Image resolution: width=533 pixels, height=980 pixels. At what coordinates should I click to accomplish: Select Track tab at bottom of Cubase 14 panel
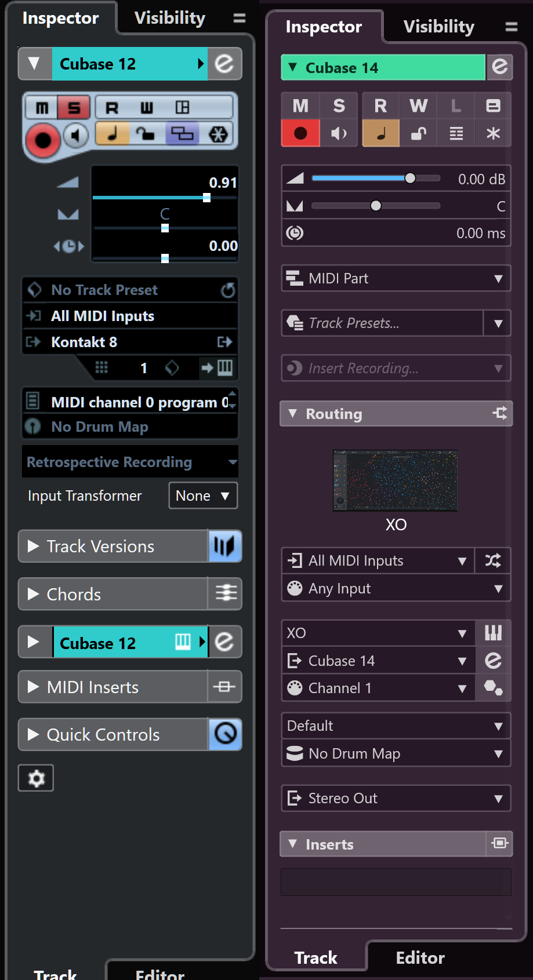[x=316, y=957]
